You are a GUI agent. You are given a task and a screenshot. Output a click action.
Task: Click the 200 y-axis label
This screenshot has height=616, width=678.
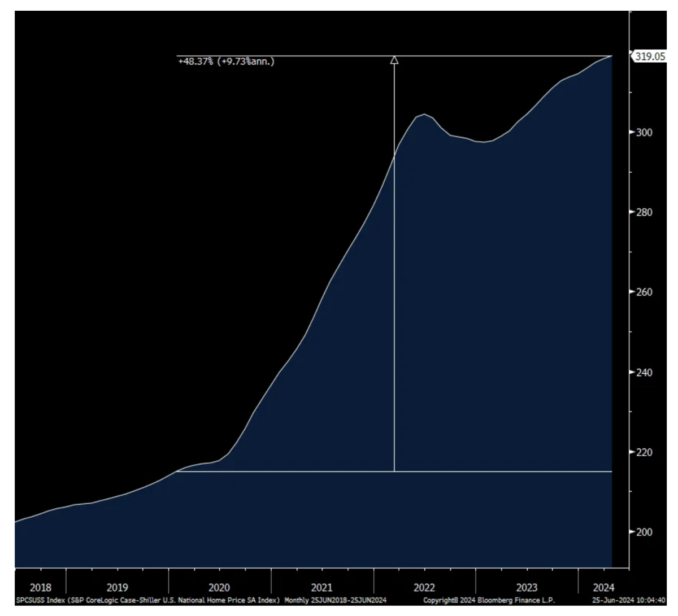point(644,532)
